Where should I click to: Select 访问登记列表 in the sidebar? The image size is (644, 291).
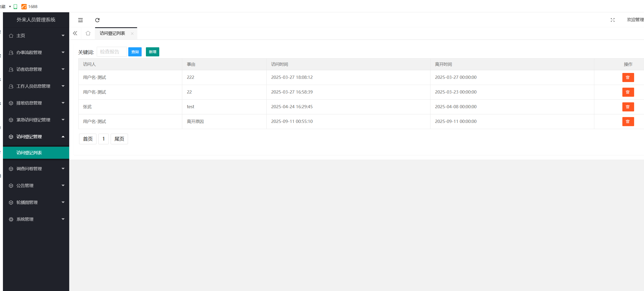point(29,153)
